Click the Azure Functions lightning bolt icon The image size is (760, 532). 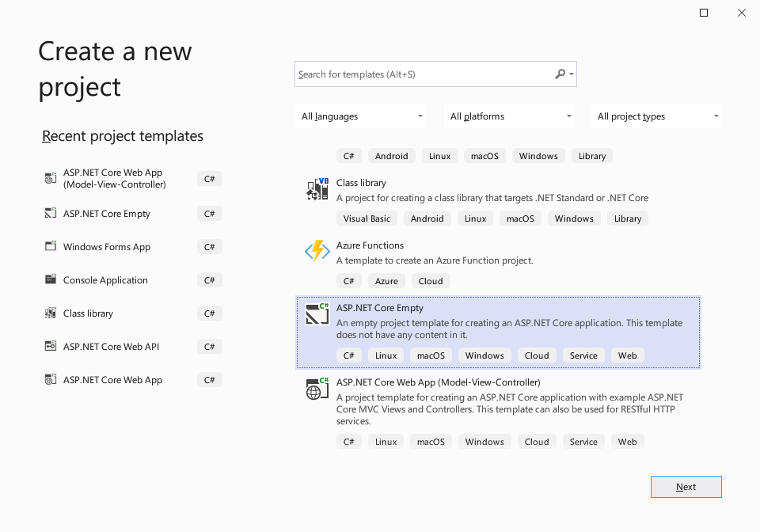point(317,252)
